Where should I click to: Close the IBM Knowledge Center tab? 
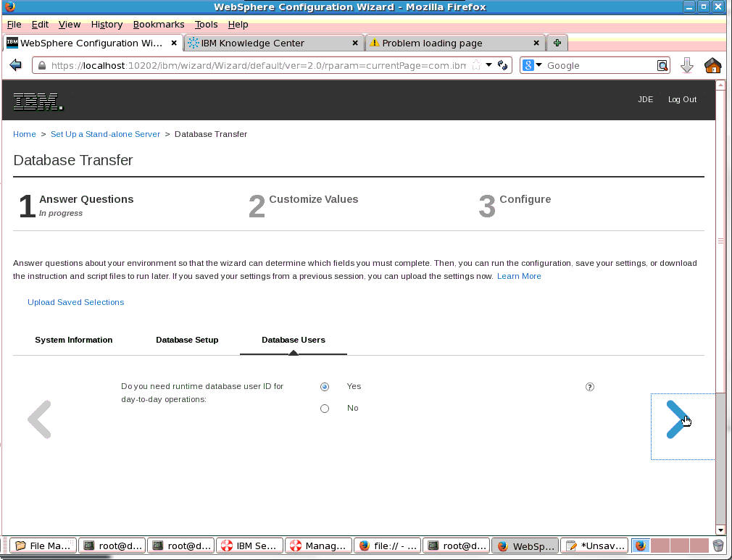click(x=355, y=43)
